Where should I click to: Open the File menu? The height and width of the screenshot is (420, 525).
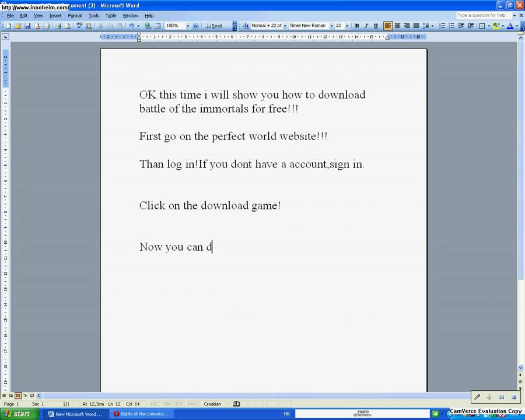pyautogui.click(x=10, y=15)
